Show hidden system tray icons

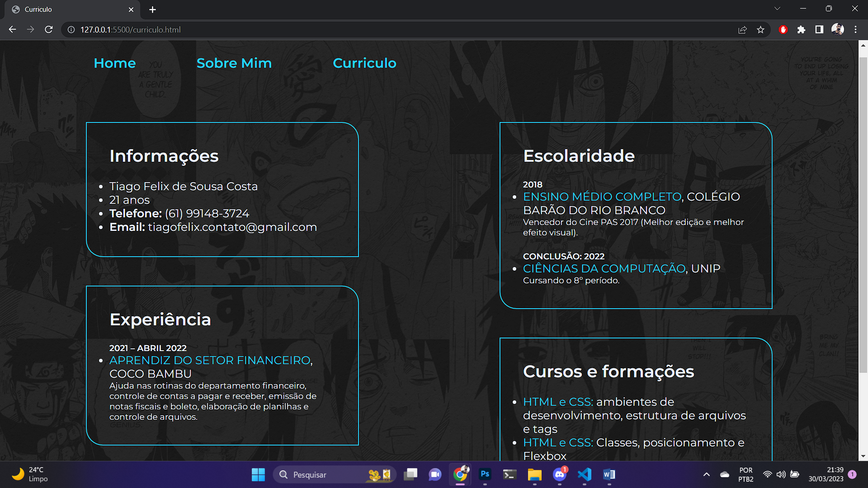tap(707, 474)
